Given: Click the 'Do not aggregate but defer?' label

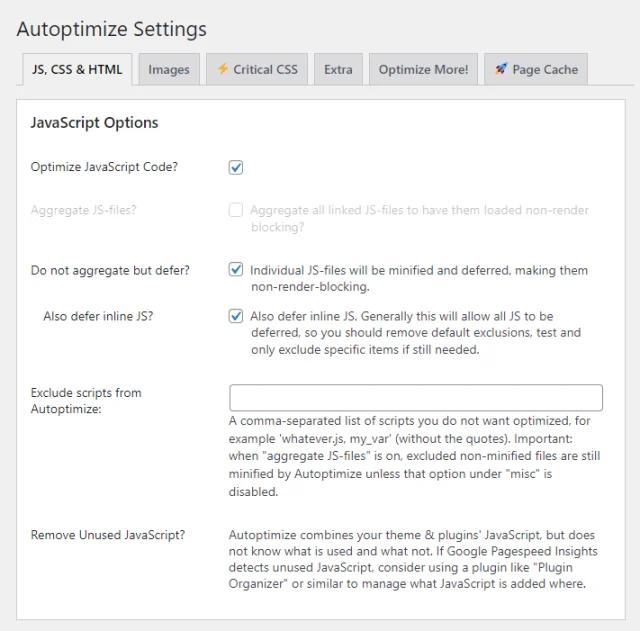Looking at the screenshot, I should point(110,270).
